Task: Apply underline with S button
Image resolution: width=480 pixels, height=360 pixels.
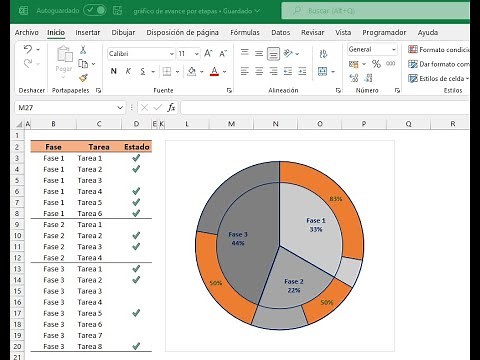Action: point(143,71)
